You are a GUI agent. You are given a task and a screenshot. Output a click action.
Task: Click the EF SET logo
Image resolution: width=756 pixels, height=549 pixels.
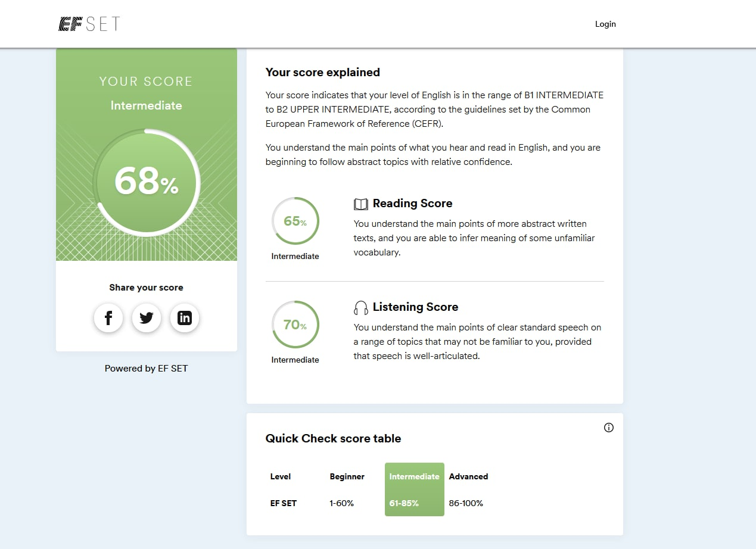[x=89, y=24]
